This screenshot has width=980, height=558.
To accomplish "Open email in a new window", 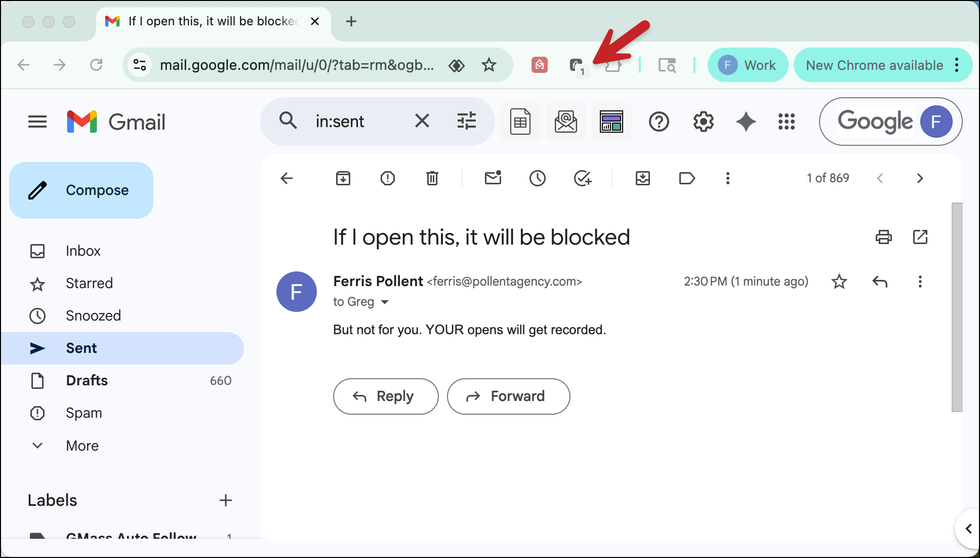I will [920, 237].
